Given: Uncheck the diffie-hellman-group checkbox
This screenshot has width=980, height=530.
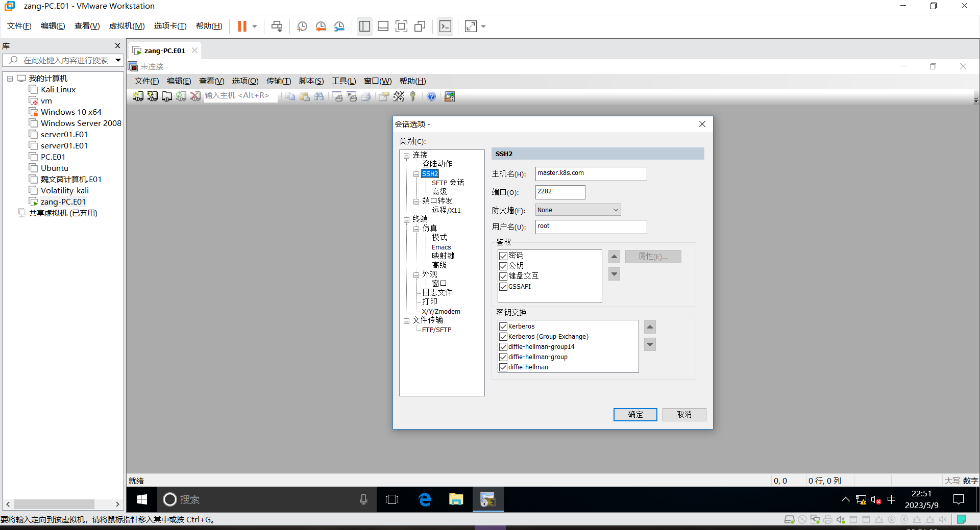Looking at the screenshot, I should pyautogui.click(x=503, y=357).
